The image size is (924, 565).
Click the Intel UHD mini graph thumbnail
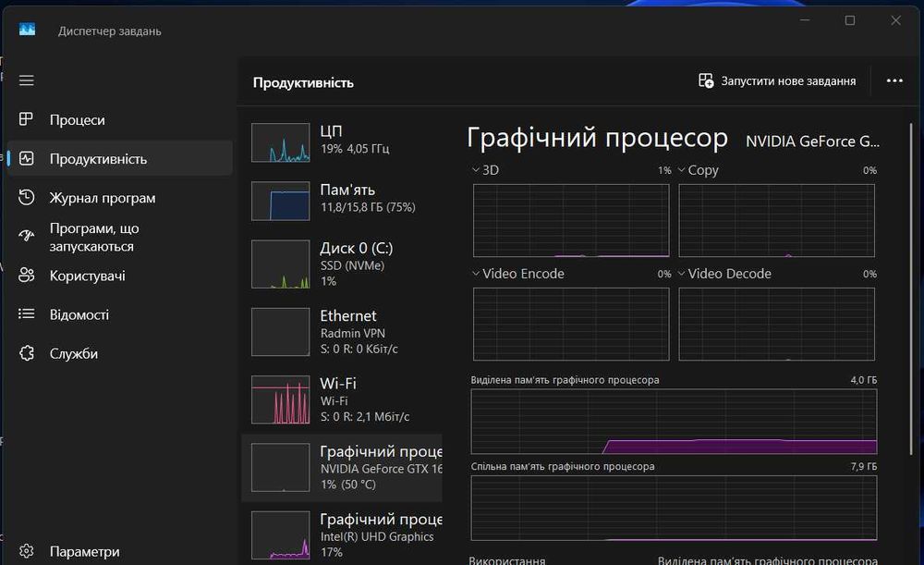point(281,534)
